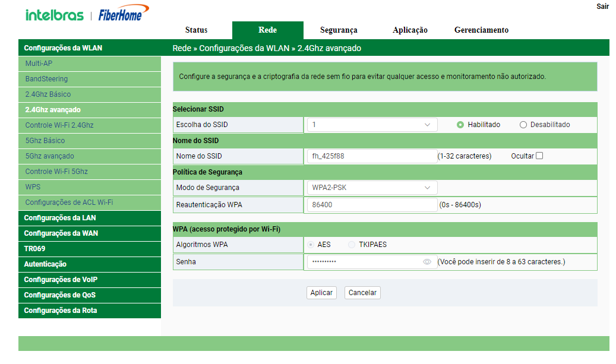The width and height of the screenshot is (616, 364).
Task: Focus the Nome do SSID input field
Action: coord(372,156)
